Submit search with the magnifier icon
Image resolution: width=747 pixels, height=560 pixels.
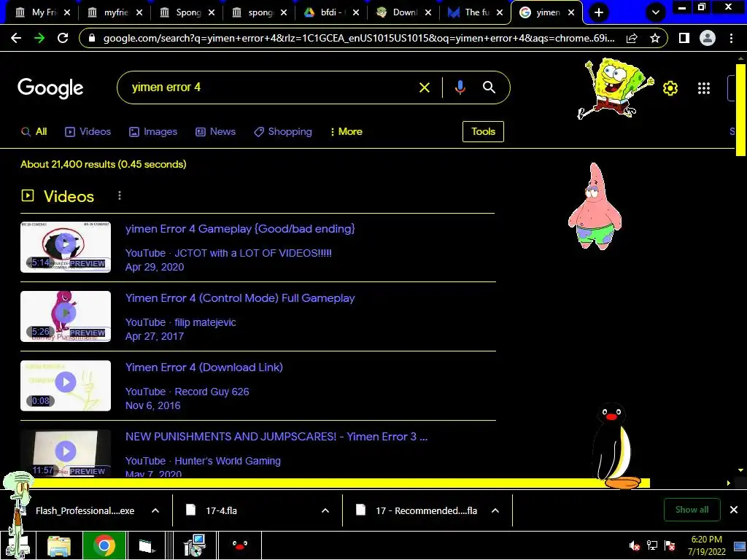(x=489, y=87)
